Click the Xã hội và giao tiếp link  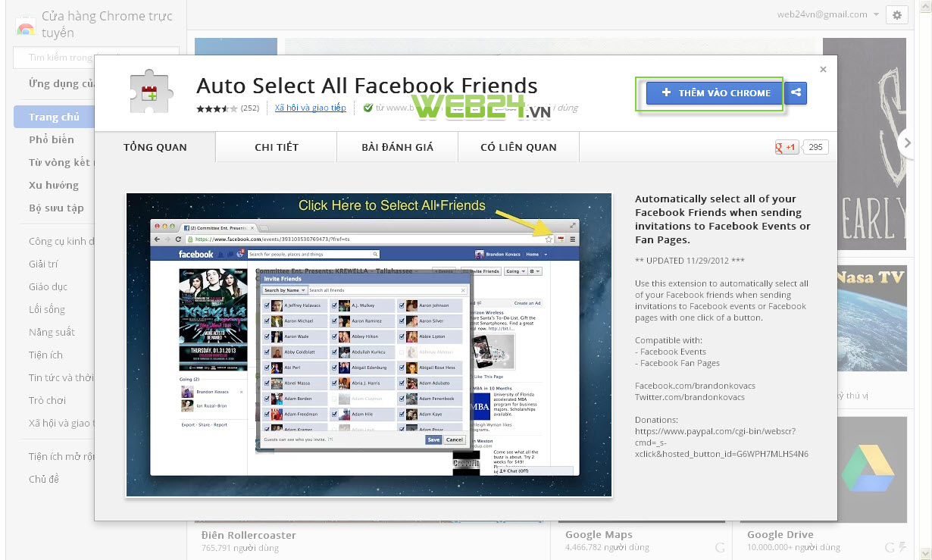click(x=310, y=108)
